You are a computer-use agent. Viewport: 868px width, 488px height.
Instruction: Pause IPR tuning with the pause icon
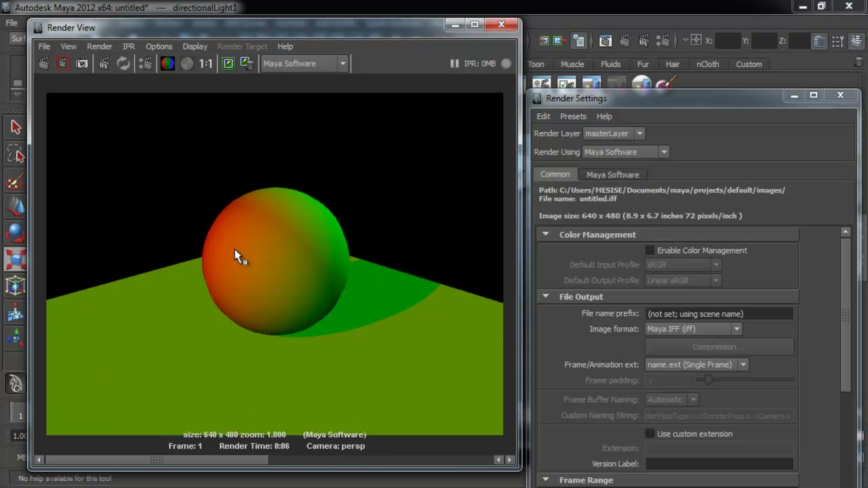coord(454,64)
